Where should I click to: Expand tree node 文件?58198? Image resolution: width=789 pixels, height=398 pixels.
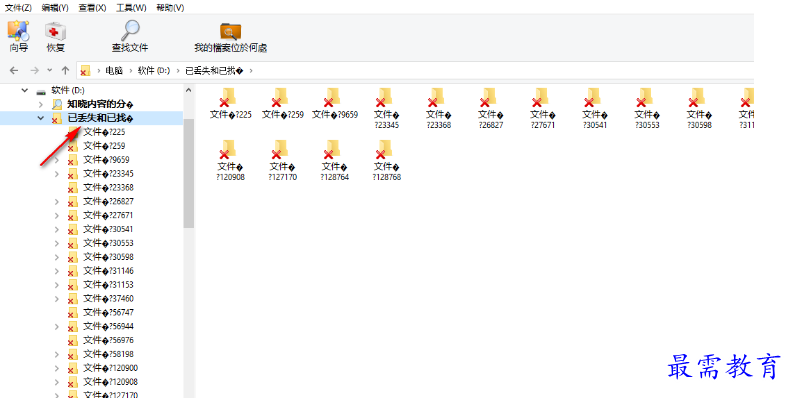point(57,354)
